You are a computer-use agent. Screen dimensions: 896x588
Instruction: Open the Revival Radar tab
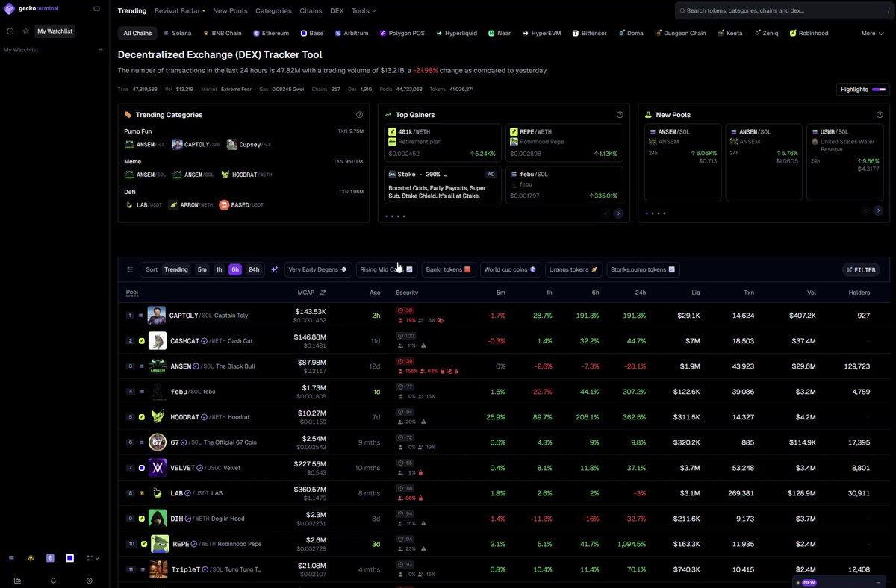click(179, 11)
